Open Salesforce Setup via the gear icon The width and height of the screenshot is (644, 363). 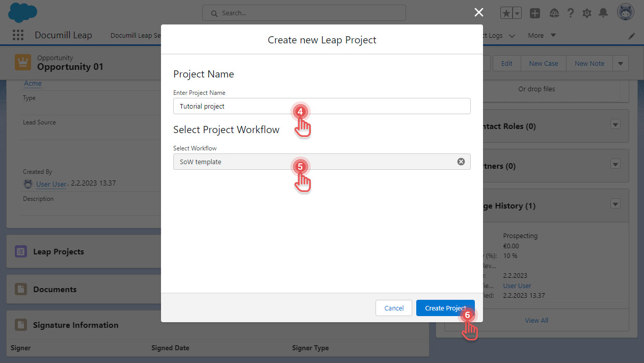587,13
